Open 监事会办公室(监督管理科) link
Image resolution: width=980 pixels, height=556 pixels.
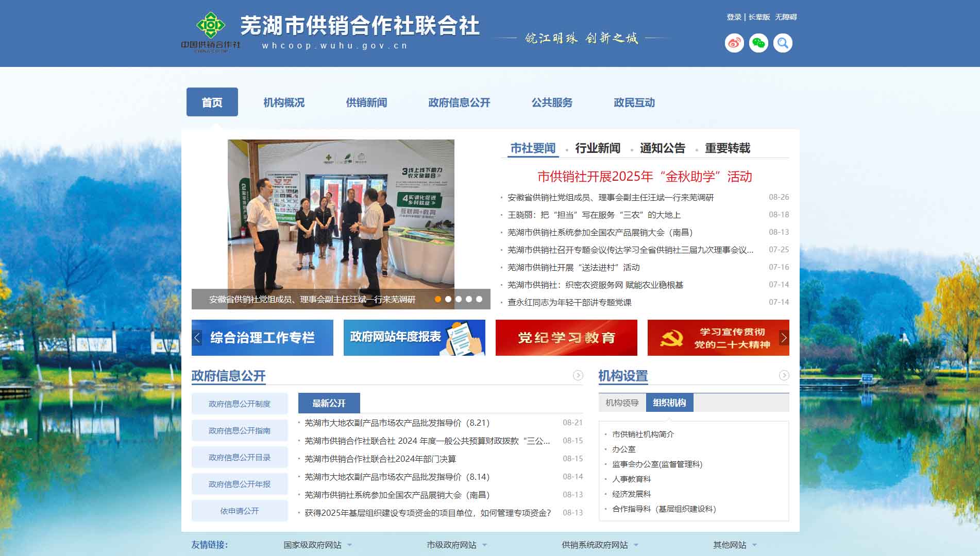pyautogui.click(x=657, y=464)
